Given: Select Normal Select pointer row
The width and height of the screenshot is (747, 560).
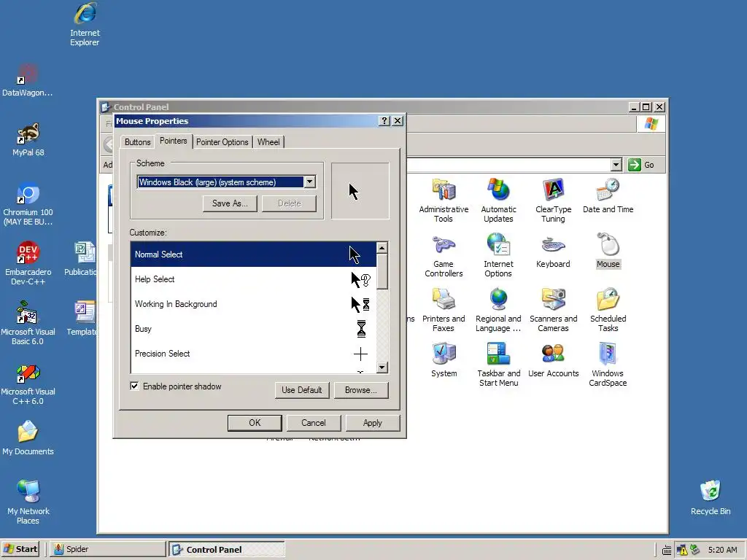Looking at the screenshot, I should tap(253, 254).
